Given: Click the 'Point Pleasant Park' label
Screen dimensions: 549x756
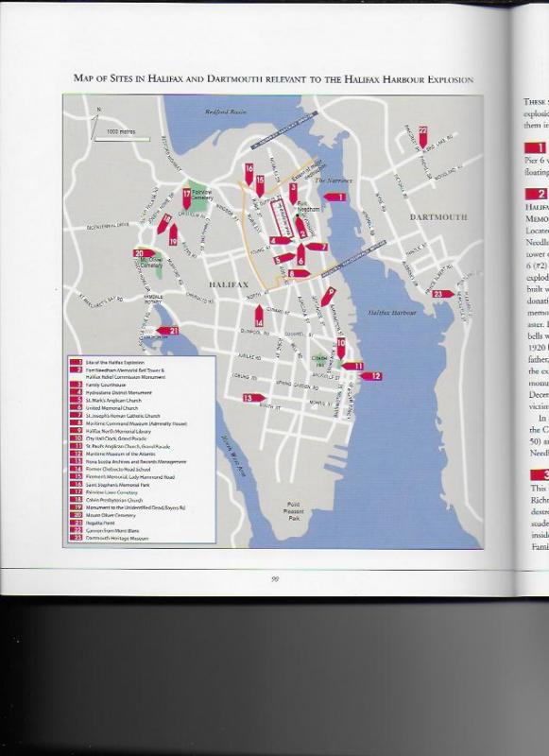Looking at the screenshot, I should (x=294, y=510).
